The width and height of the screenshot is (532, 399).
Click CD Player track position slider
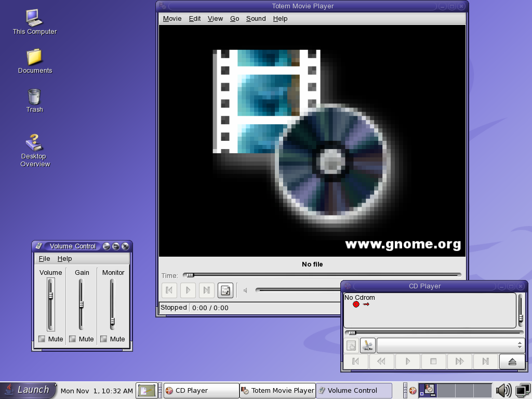pos(434,333)
